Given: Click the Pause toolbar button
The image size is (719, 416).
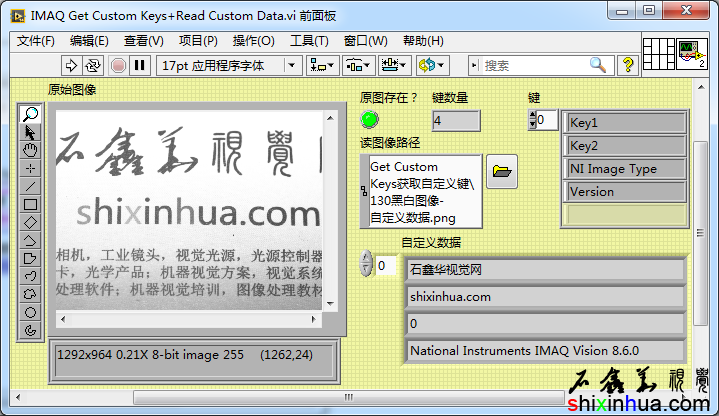Looking at the screenshot, I should tap(139, 65).
